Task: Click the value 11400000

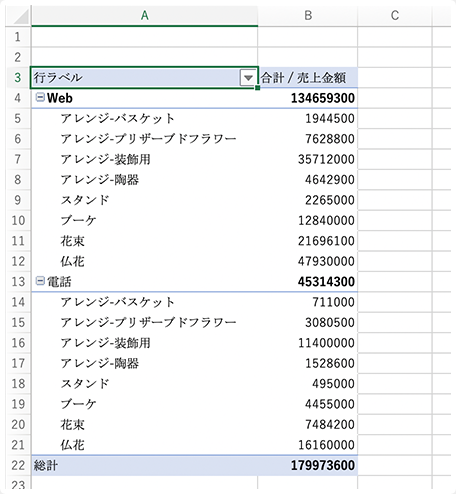Action: [x=326, y=343]
